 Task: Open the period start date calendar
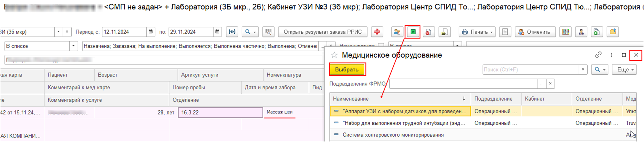click(x=151, y=32)
